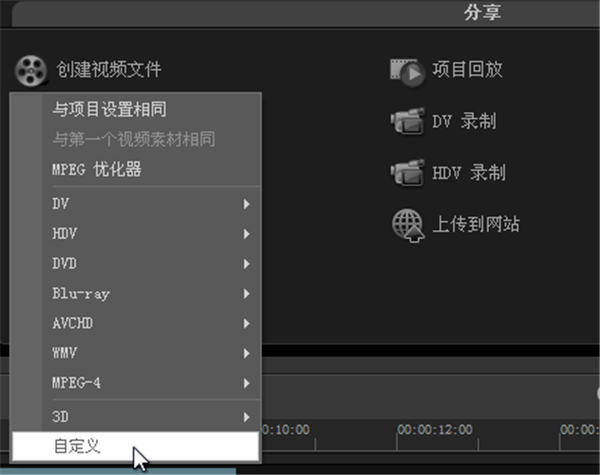Viewport: 600px width, 475px height.
Task: Select 与项目设置相同 menu entry
Action: pos(136,109)
